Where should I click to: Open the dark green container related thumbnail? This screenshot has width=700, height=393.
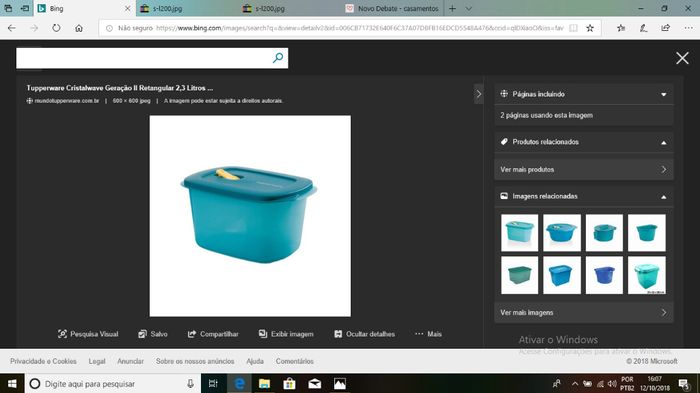click(x=520, y=275)
